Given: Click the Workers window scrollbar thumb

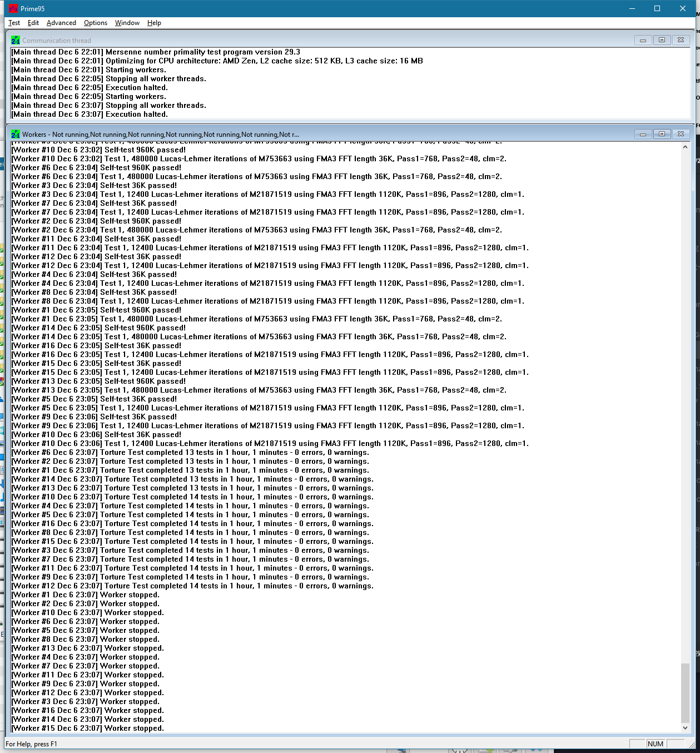Looking at the screenshot, I should pos(685,692).
